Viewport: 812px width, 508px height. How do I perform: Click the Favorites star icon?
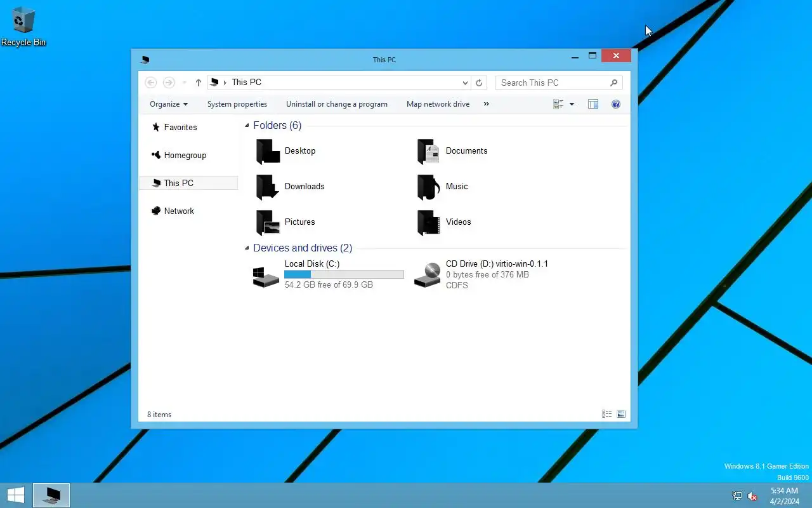156,127
